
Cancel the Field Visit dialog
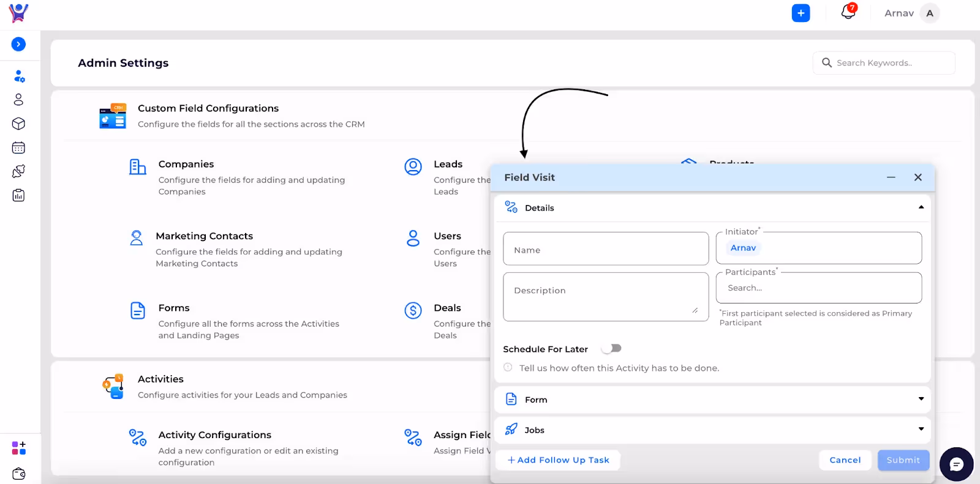[x=845, y=460]
